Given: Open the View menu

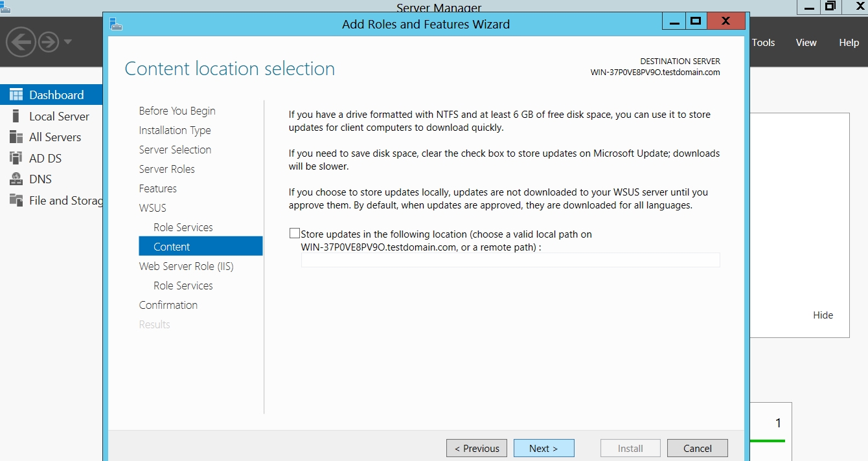Looking at the screenshot, I should 806,42.
